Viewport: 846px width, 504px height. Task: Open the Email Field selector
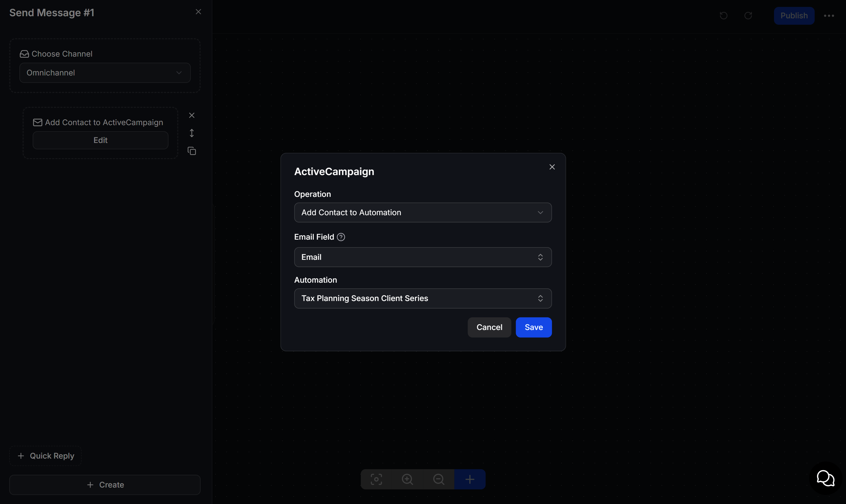423,257
